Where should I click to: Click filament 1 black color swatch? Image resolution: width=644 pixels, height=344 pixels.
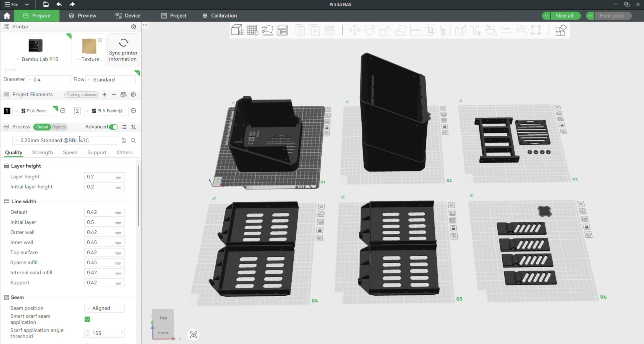(x=7, y=111)
